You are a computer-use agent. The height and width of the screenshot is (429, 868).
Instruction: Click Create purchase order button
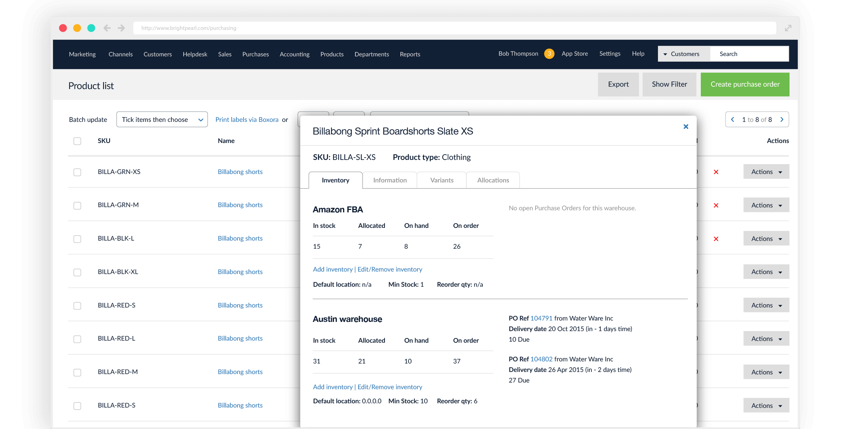745,85
